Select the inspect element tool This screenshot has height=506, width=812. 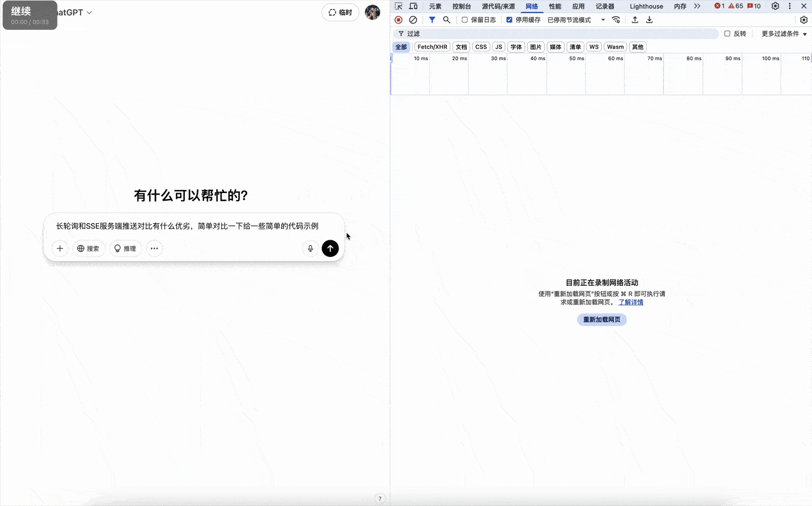click(397, 6)
